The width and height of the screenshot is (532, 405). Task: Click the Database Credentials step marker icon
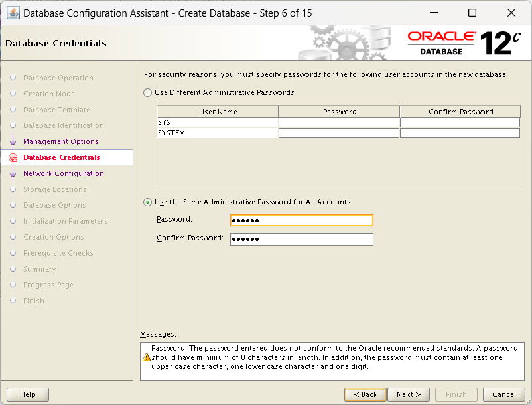(x=13, y=157)
